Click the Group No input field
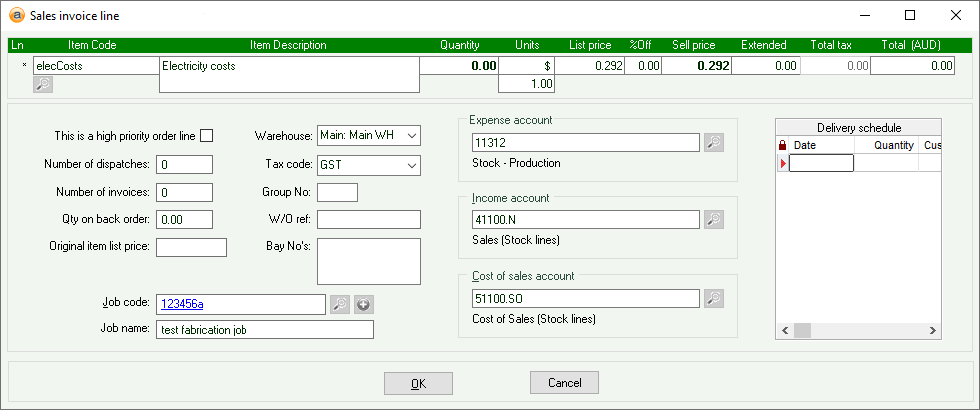 pyautogui.click(x=337, y=193)
